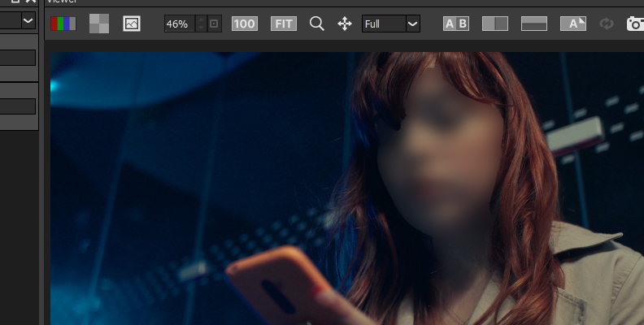Switch to vertical split view

(x=494, y=24)
